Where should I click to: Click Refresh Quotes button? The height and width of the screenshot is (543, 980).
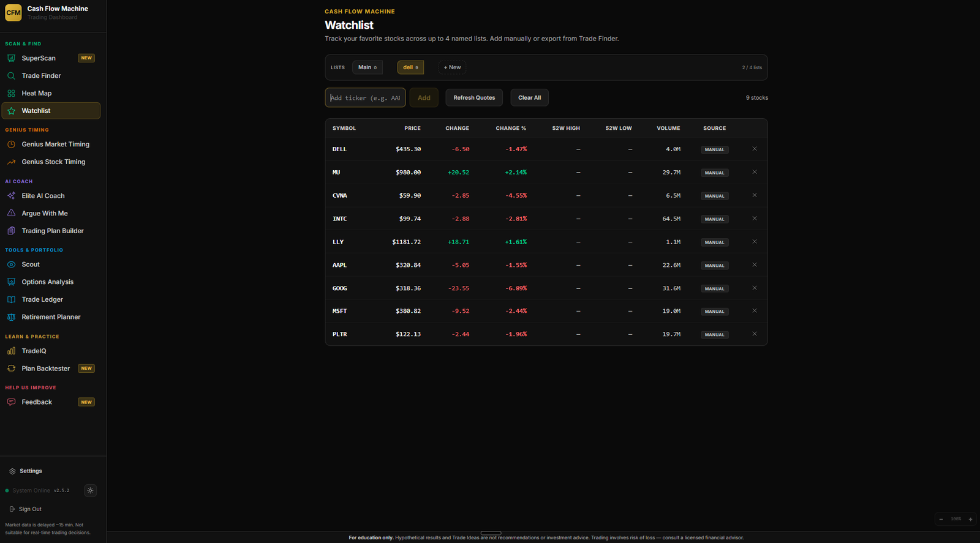pos(474,98)
